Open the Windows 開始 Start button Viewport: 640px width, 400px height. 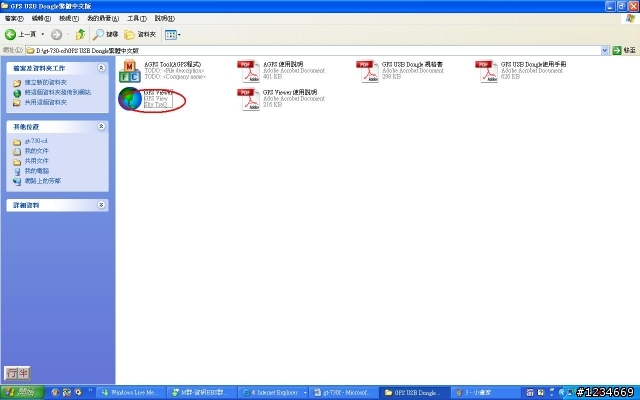(x=22, y=393)
